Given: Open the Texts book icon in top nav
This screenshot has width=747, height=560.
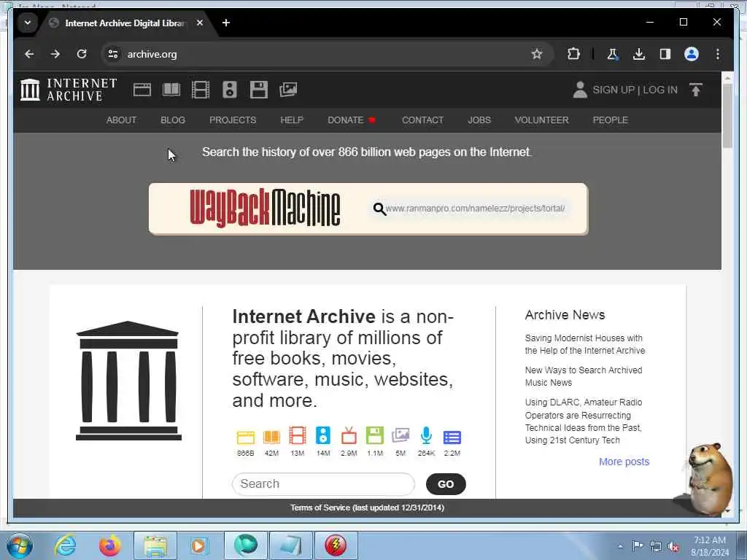Looking at the screenshot, I should [x=171, y=90].
